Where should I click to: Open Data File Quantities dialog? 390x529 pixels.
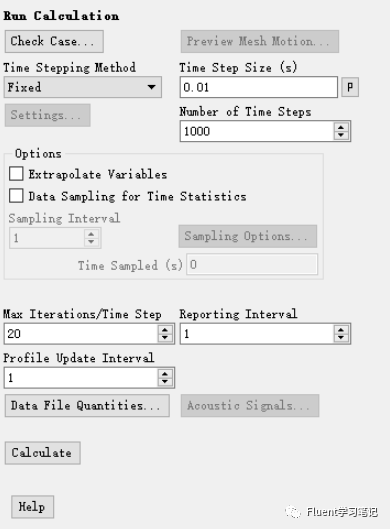coord(87,406)
